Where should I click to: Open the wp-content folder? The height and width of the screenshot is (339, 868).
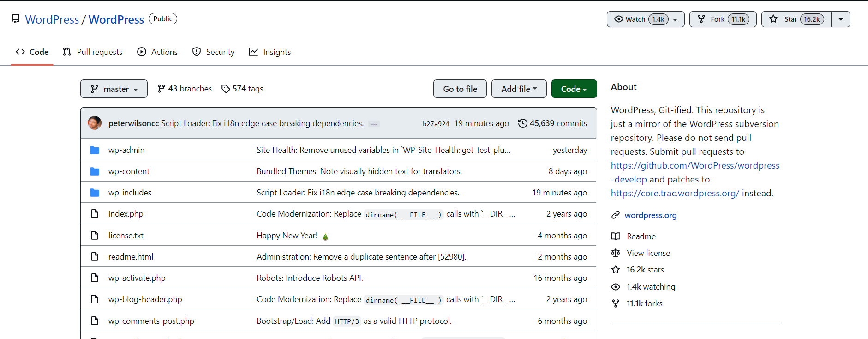(x=129, y=171)
